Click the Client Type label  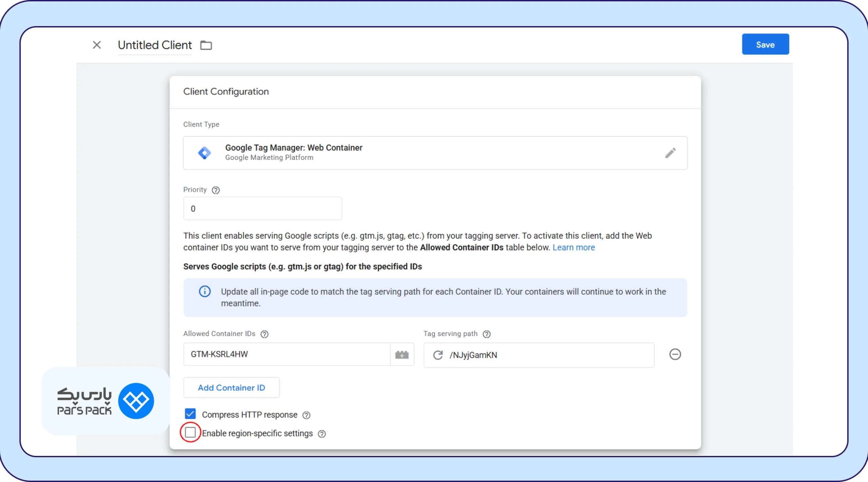201,124
